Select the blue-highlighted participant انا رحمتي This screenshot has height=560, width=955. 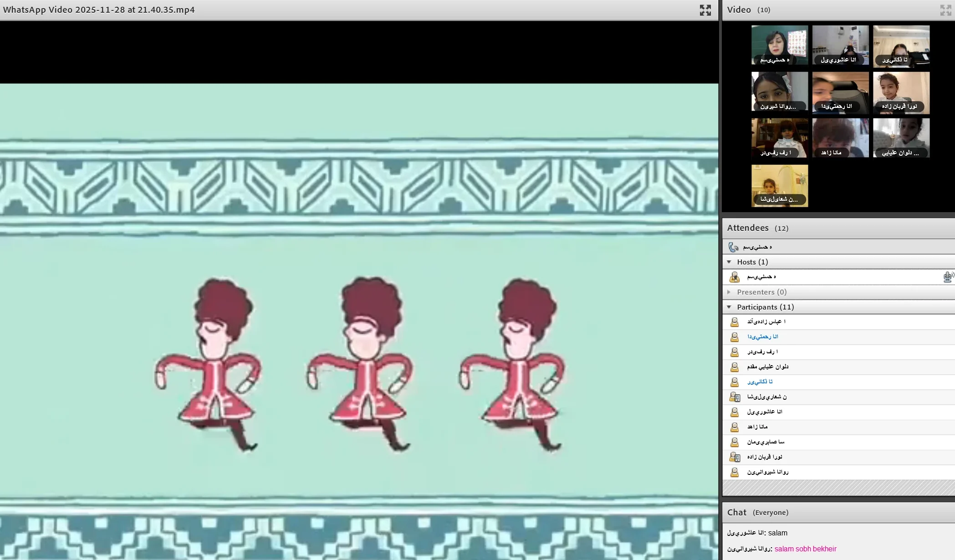[x=763, y=337]
